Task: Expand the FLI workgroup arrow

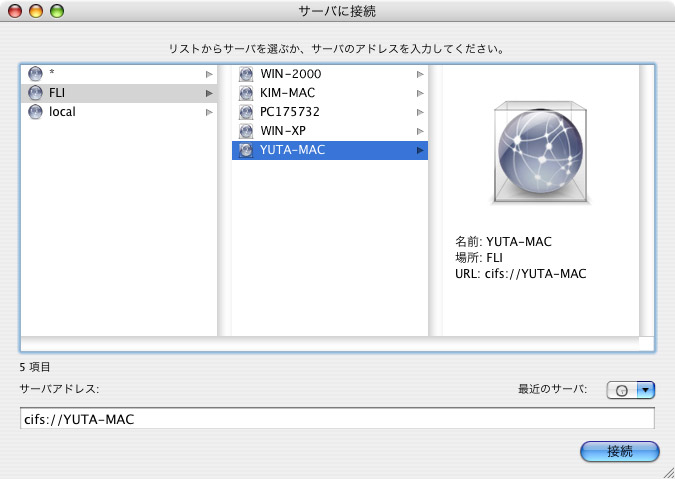Action: point(209,93)
